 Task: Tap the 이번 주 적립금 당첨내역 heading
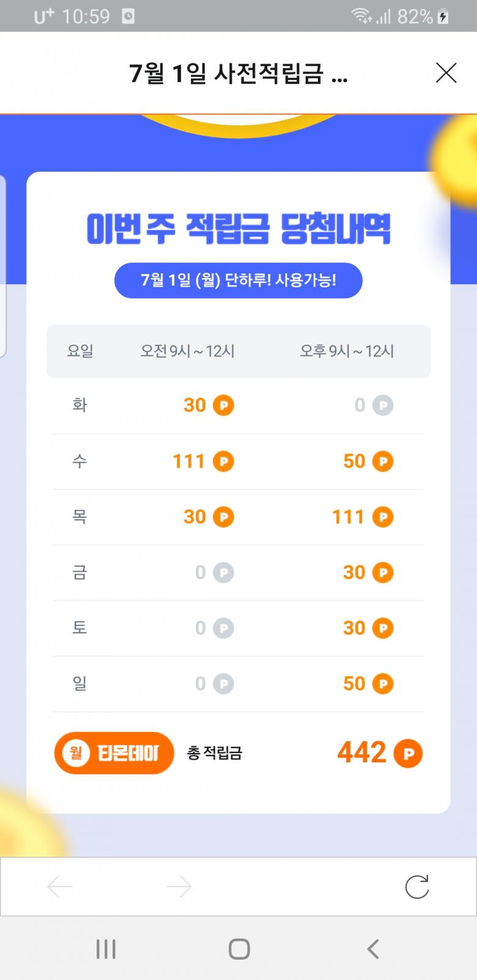239,229
